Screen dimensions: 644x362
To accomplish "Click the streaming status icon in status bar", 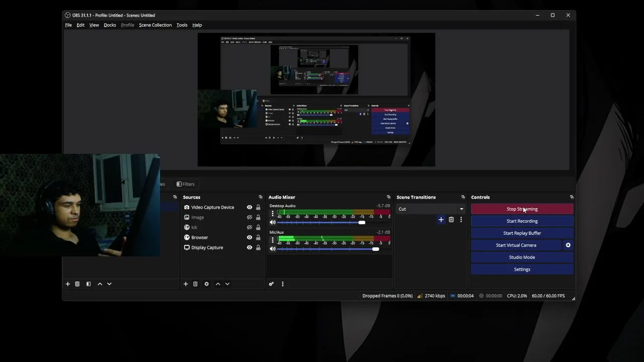I will [x=453, y=296].
